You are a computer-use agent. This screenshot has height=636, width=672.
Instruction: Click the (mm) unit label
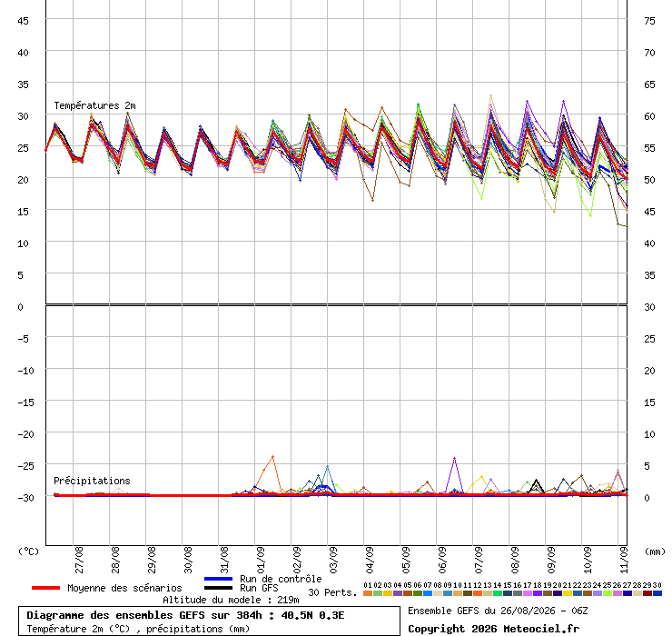pos(655,552)
